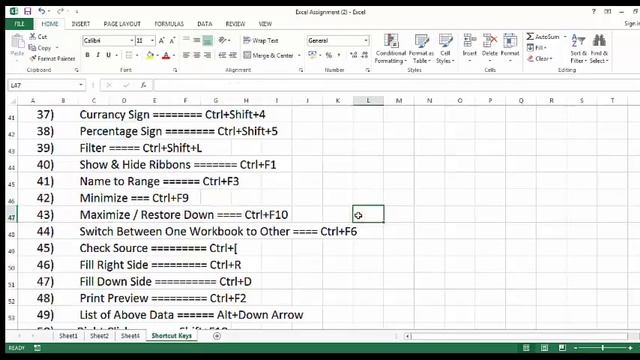Click the Help question mark icon
Screen dimensions: 640x360
(593, 12)
